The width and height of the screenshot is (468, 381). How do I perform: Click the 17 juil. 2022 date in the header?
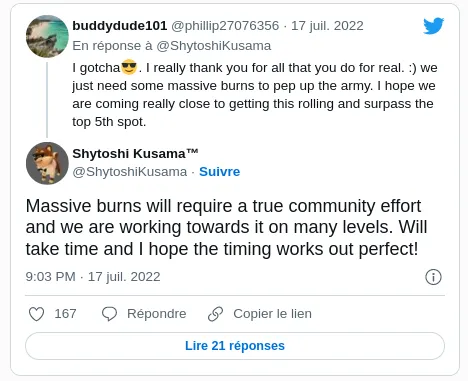327,26
